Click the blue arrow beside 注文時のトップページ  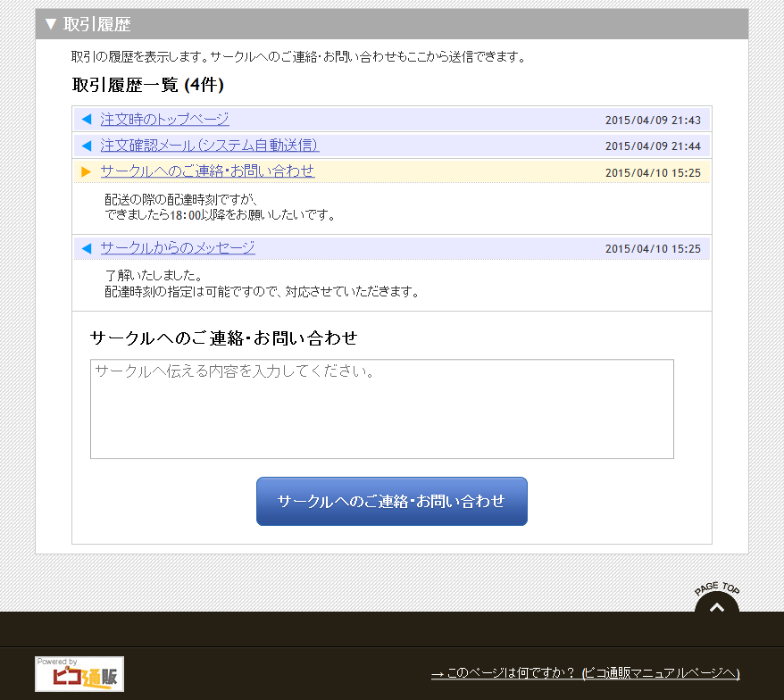point(87,120)
